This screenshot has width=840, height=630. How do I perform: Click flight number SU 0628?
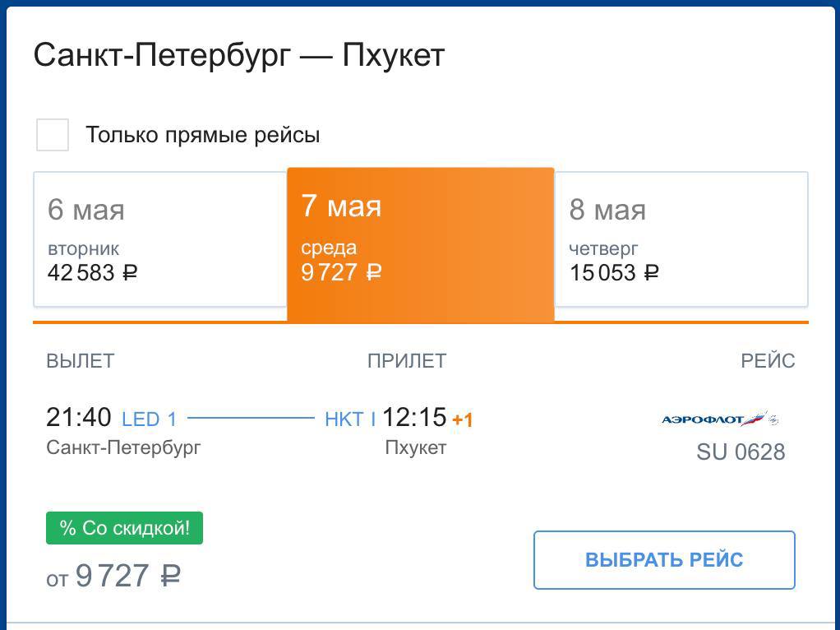(x=741, y=452)
